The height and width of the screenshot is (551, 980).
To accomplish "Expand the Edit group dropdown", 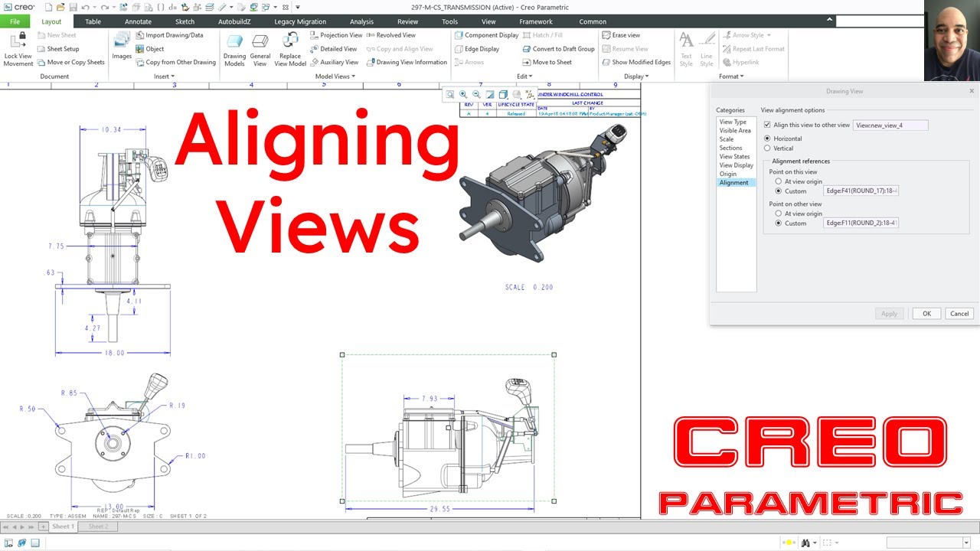I will coord(524,77).
